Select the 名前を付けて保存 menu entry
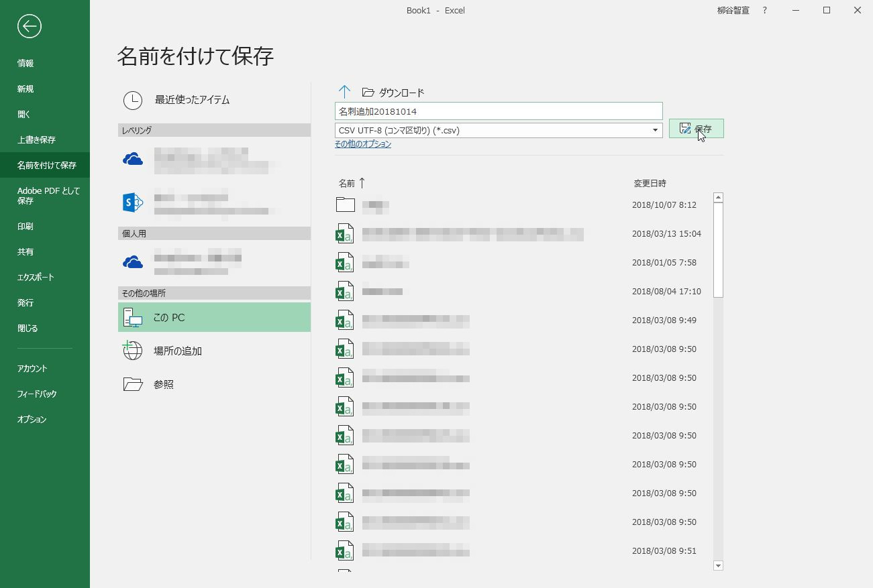 45,165
